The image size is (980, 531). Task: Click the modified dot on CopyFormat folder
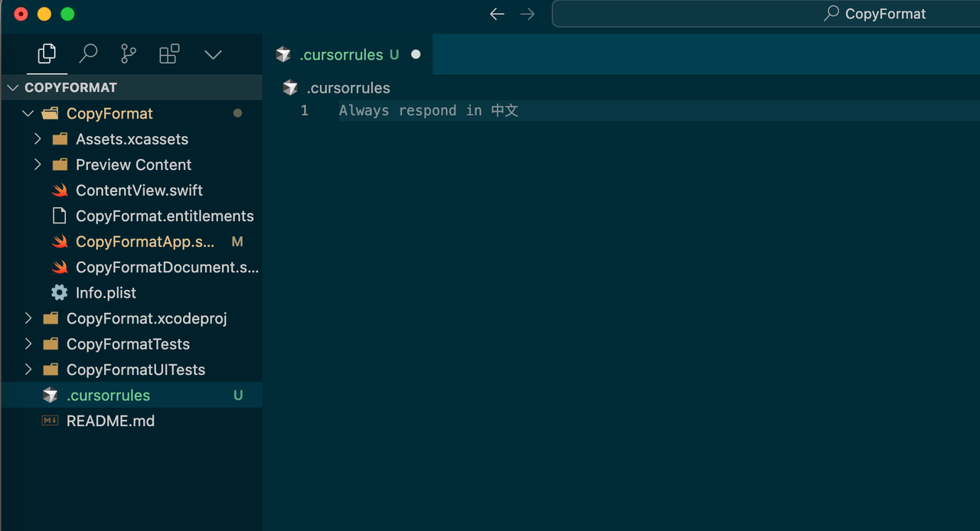coord(237,113)
